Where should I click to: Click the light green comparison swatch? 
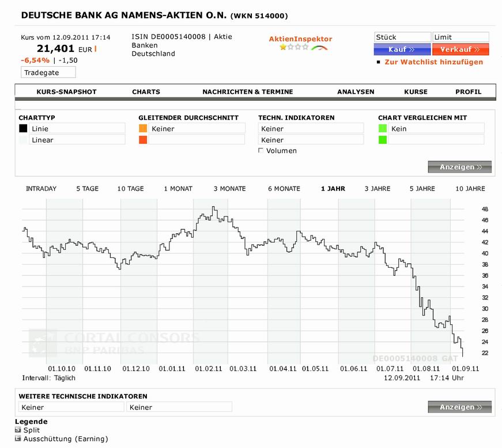(x=383, y=128)
